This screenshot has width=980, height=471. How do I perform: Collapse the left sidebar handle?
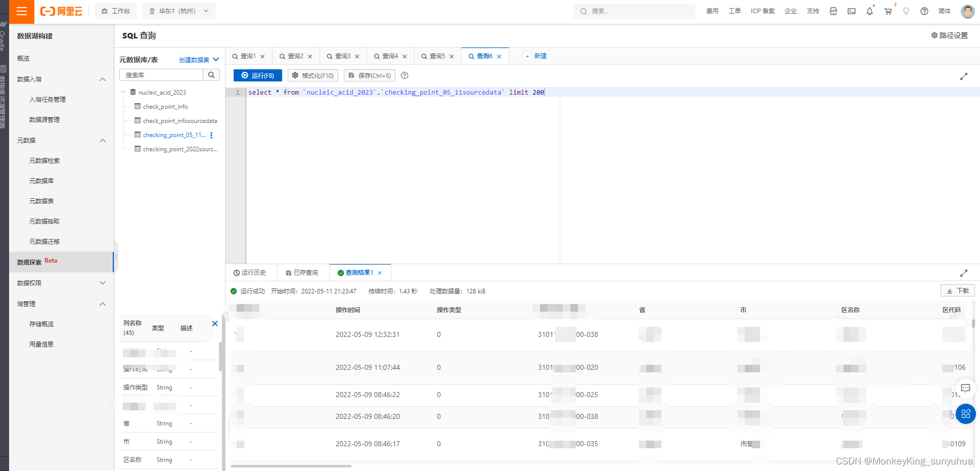click(x=116, y=256)
